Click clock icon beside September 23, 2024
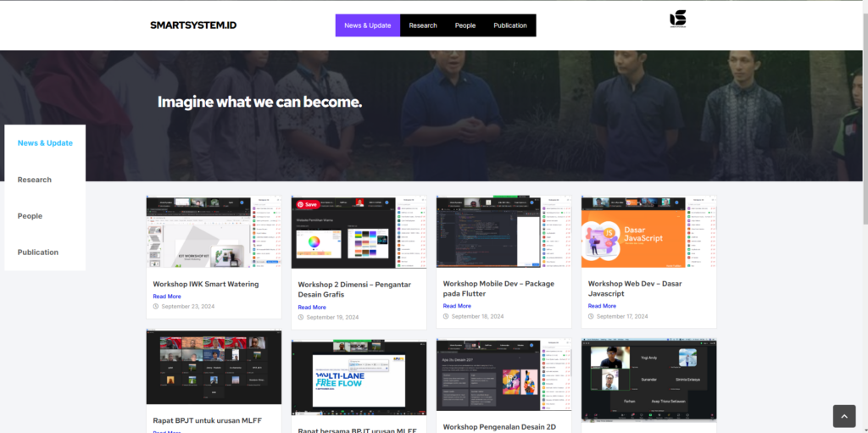Screen dimensions: 868x433 coord(156,306)
